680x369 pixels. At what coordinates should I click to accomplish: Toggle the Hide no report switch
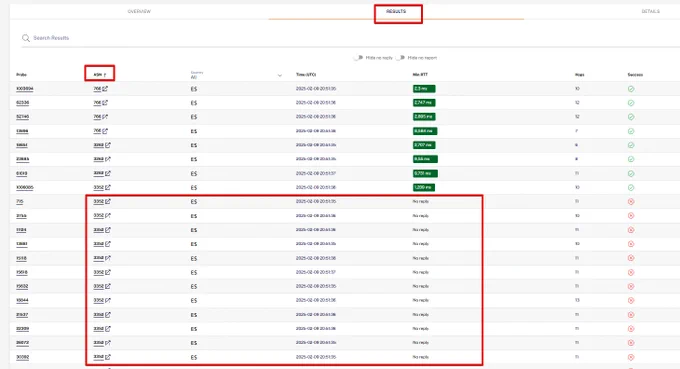400,58
